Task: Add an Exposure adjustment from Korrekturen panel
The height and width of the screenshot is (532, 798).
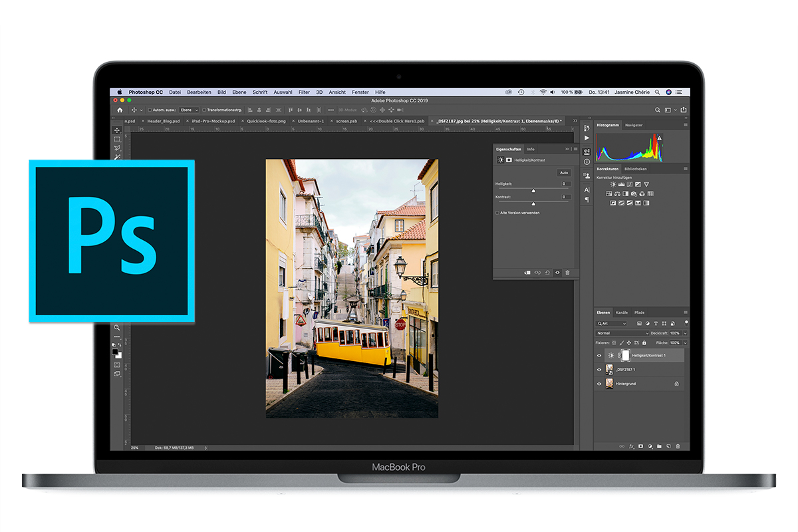Action: tap(638, 184)
